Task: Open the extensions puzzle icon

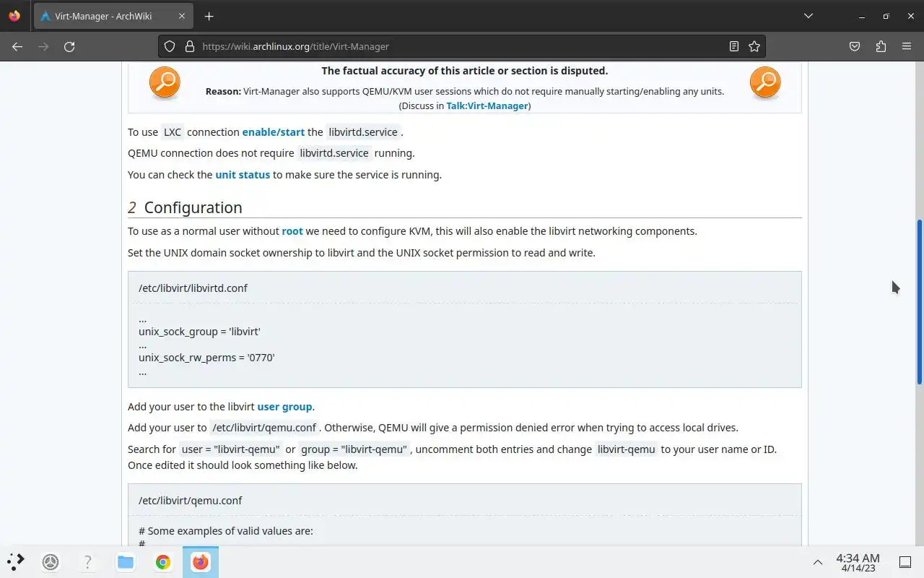Action: [881, 46]
